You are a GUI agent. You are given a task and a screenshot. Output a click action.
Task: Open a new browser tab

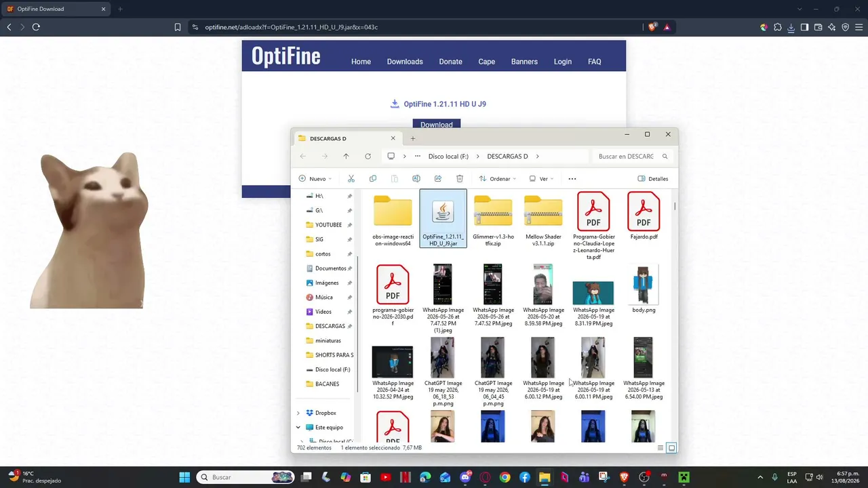coord(120,9)
